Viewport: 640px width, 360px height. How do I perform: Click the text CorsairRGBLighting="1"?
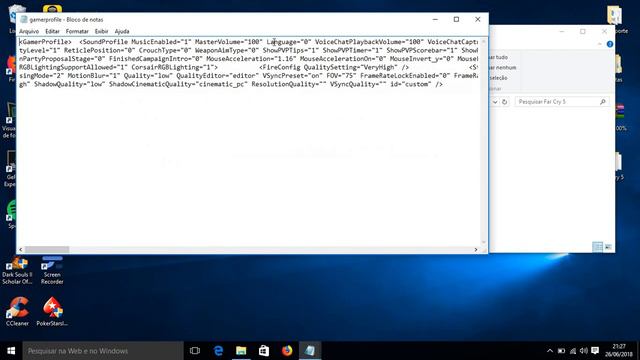pos(172,67)
